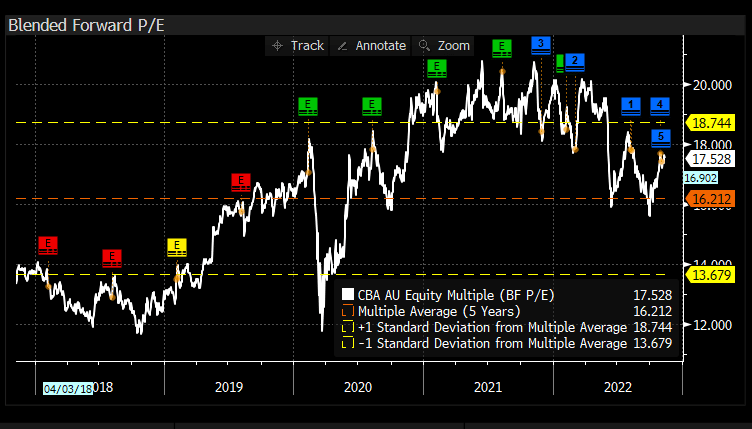The width and height of the screenshot is (752, 429).
Task: Toggle Multiple Average (5 Years) legend swatch
Action: [348, 311]
